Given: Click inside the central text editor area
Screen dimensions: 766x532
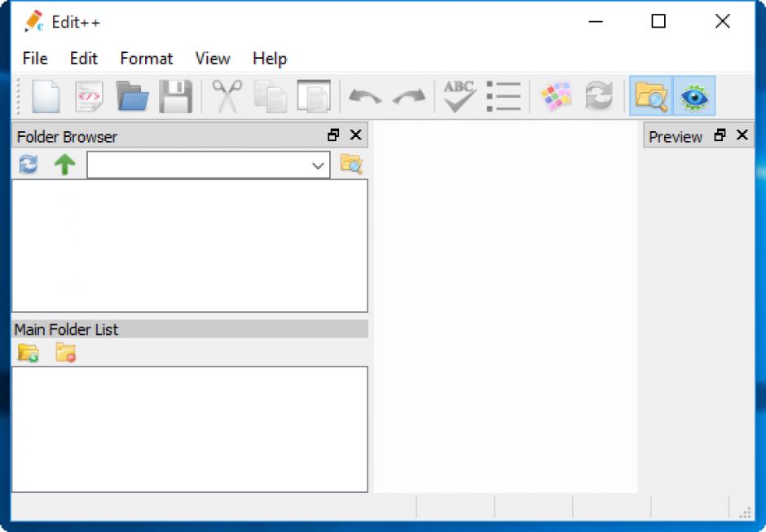Looking at the screenshot, I should click(x=505, y=306).
